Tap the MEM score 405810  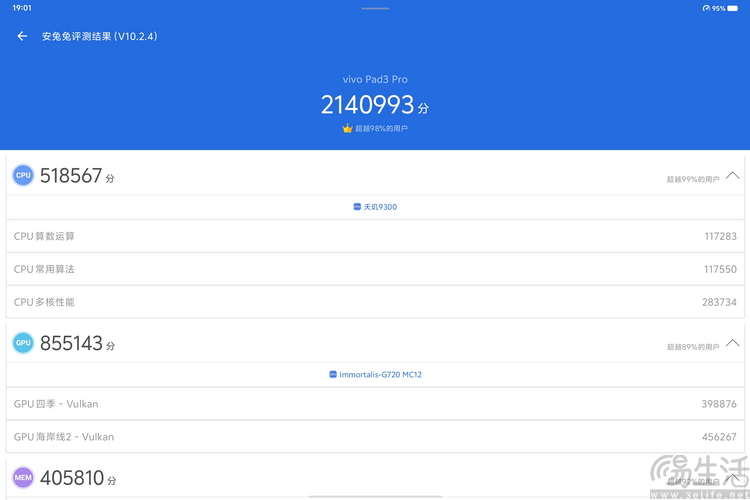click(72, 478)
